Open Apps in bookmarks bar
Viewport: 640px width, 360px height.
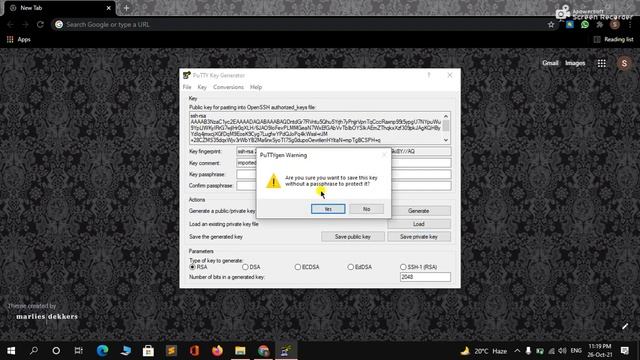[x=19, y=40]
